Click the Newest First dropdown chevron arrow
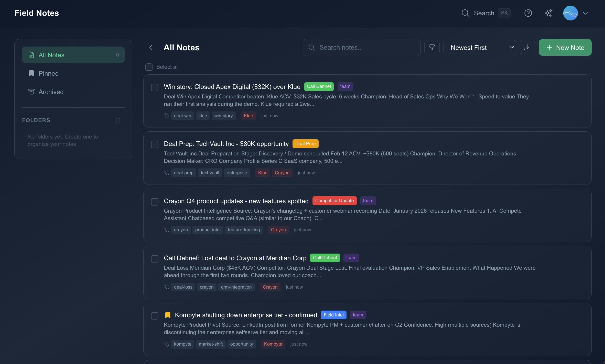 coord(512,47)
